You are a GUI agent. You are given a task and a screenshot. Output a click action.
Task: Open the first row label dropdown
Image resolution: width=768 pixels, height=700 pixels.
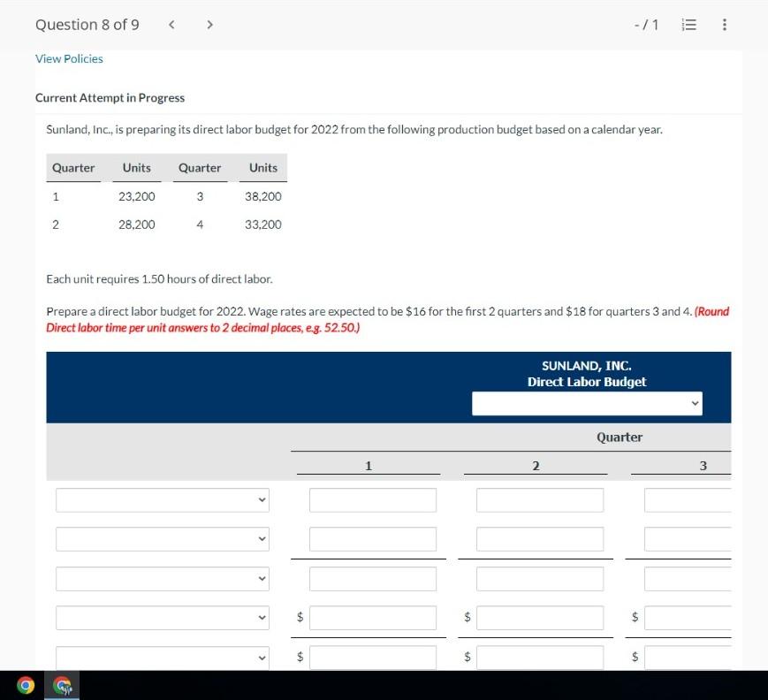click(162, 499)
